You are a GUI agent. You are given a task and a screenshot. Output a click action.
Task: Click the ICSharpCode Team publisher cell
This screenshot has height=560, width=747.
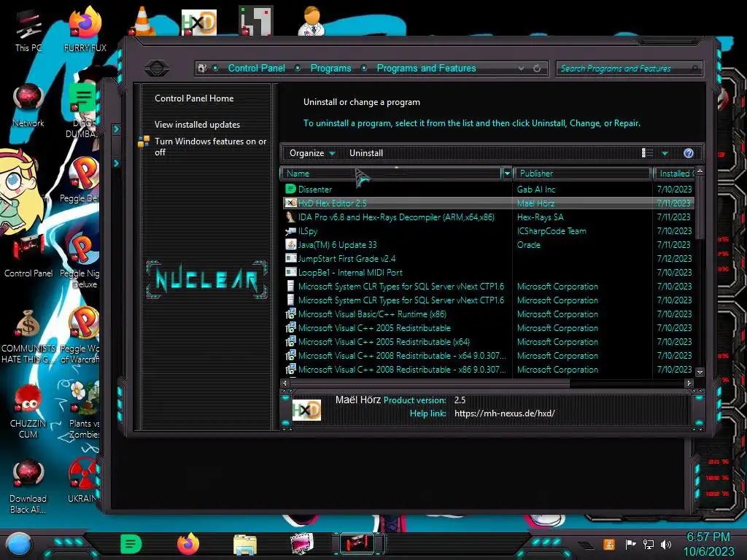click(x=551, y=230)
